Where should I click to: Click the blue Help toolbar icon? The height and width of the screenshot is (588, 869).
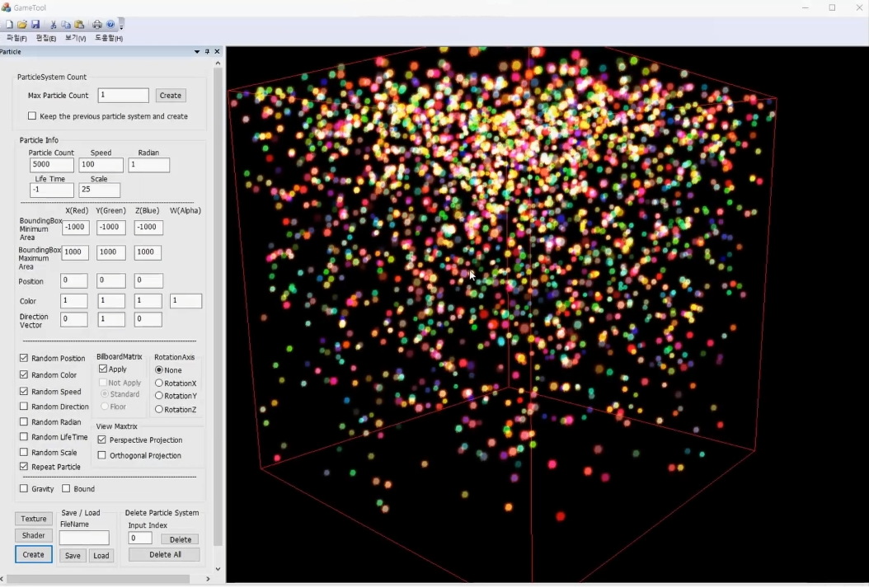pyautogui.click(x=110, y=24)
